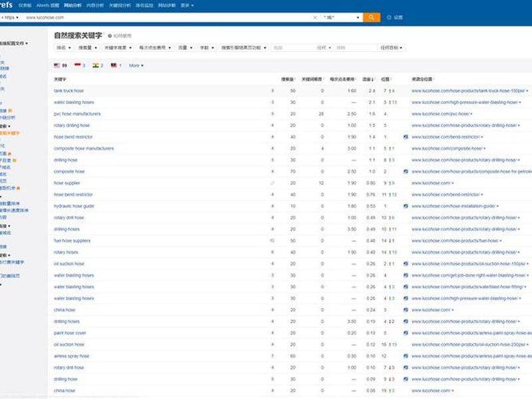Open the fuel hose suppliers keyword
The image size is (532, 399).
pos(72,241)
